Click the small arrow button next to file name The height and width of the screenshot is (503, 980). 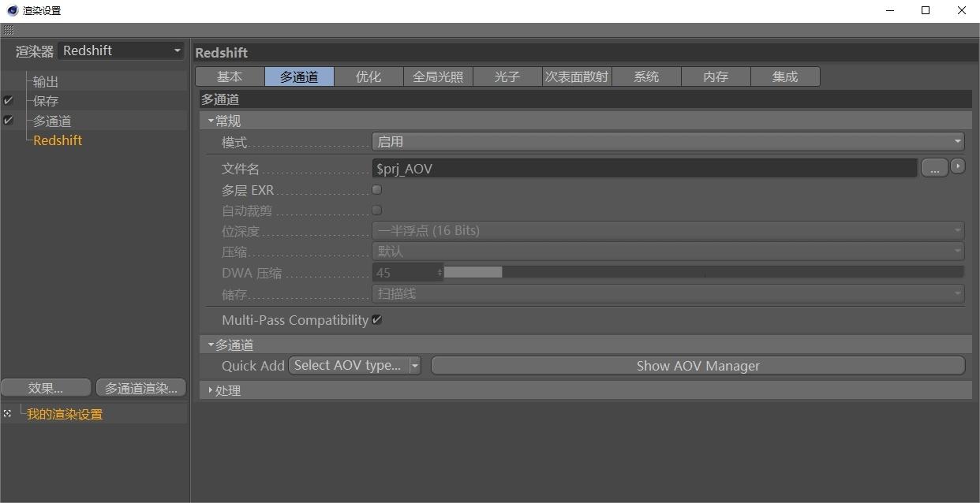[958, 167]
